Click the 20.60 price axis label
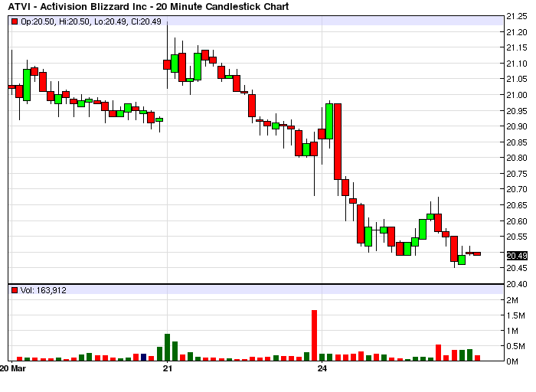 517,221
